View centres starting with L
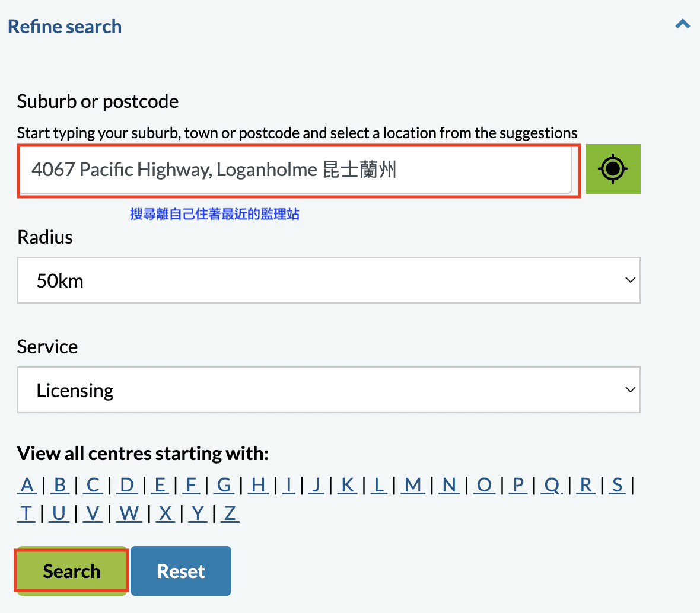This screenshot has height=613, width=700. (378, 485)
